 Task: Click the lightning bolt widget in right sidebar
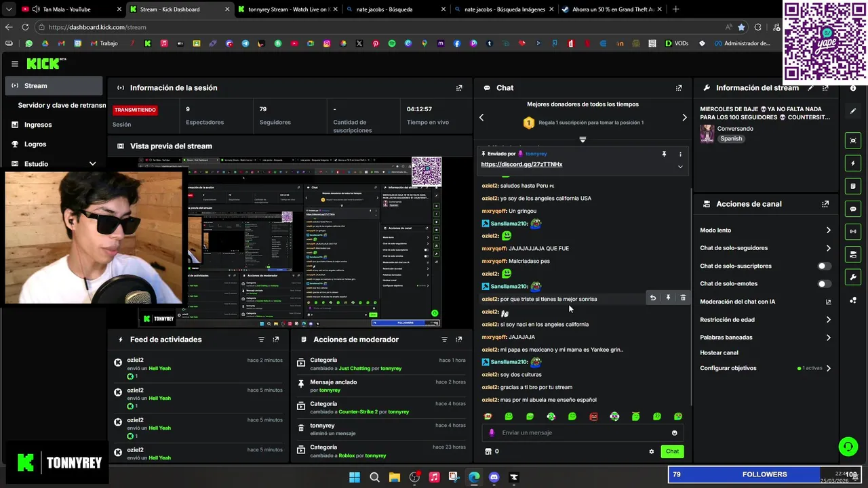tap(853, 163)
